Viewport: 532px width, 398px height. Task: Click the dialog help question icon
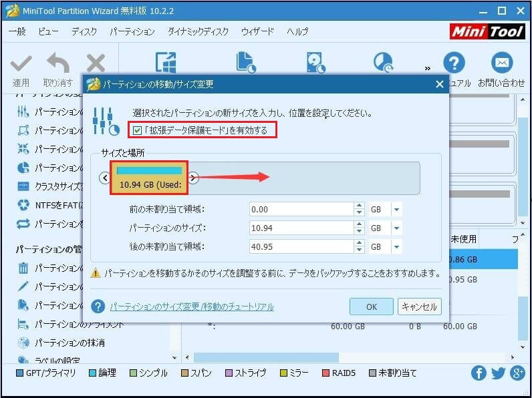pos(98,307)
